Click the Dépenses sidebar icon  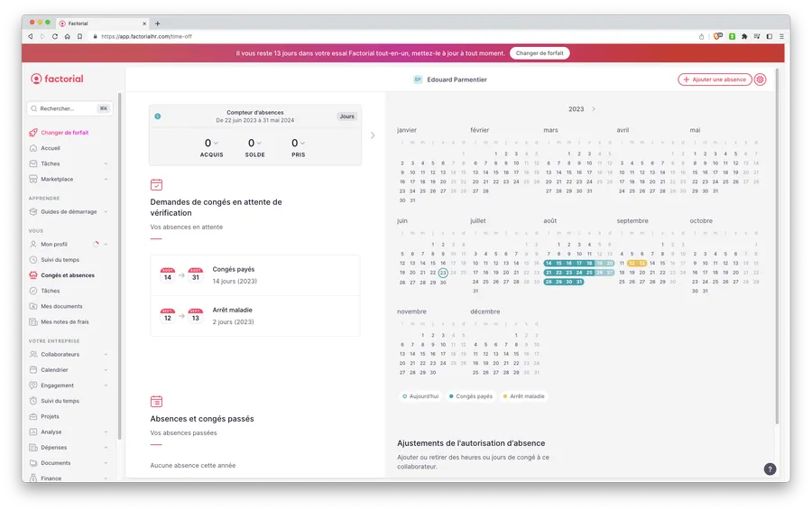[33, 448]
